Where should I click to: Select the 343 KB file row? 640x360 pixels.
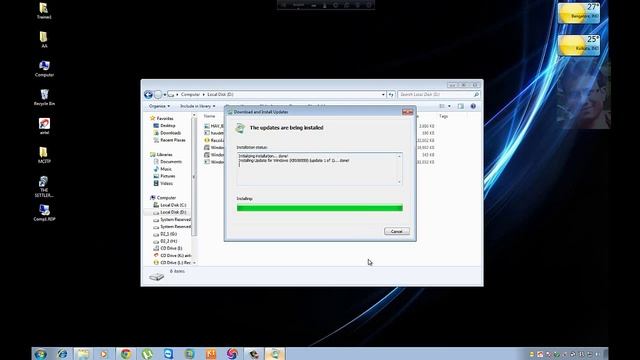coord(319,155)
